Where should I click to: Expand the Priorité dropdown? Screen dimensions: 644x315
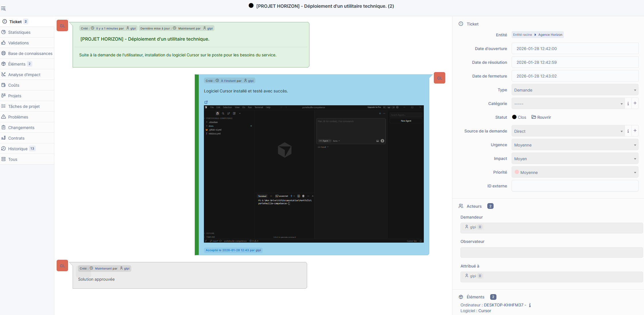coord(575,173)
